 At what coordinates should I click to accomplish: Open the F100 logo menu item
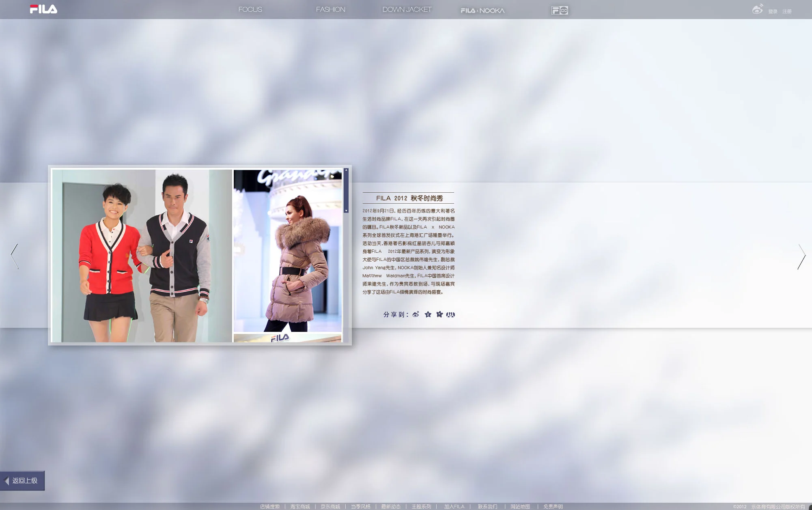pos(560,11)
